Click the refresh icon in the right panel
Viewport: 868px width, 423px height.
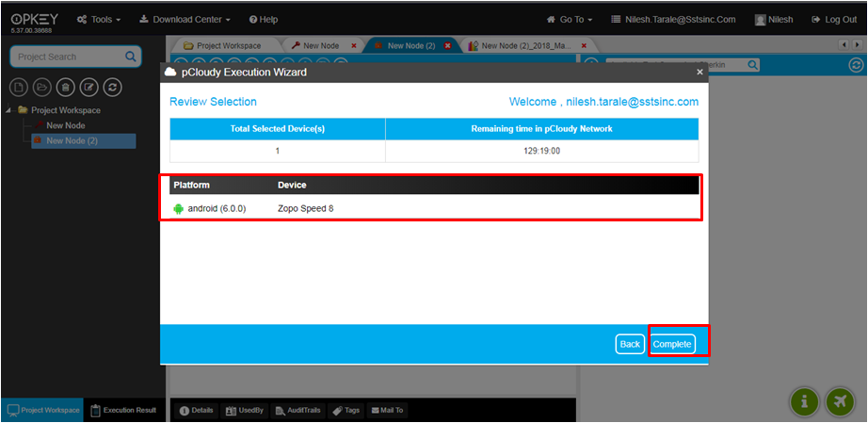[x=856, y=65]
